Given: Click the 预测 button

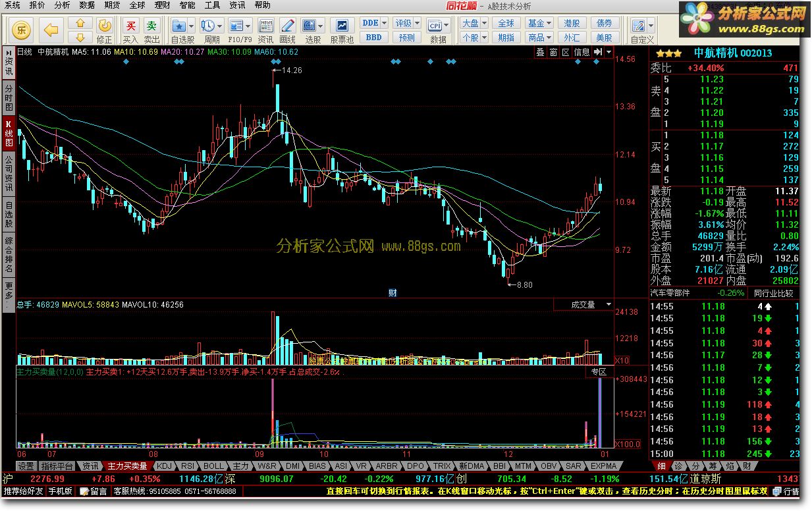Looking at the screenshot, I should tap(406, 38).
